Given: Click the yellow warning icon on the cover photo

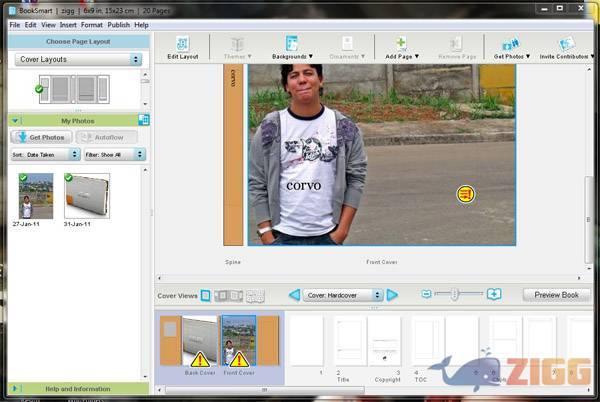Looking at the screenshot, I should [465, 194].
